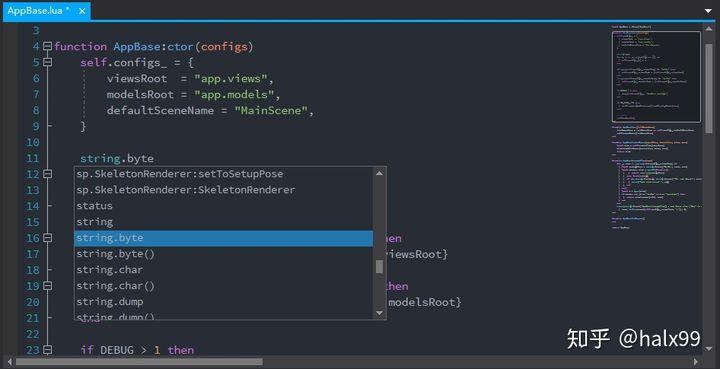The width and height of the screenshot is (720, 369).
Task: Click the autocomplete list scroll-down arrow
Action: click(379, 313)
